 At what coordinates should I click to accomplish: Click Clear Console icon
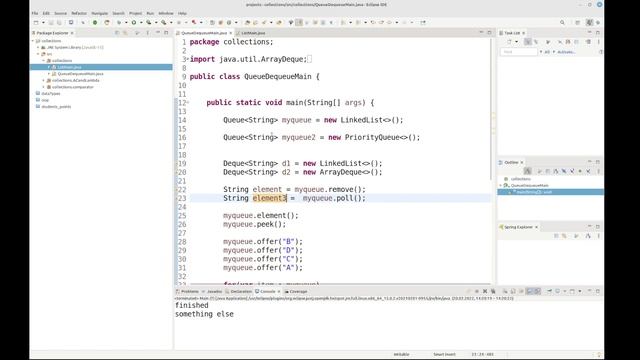[505, 291]
